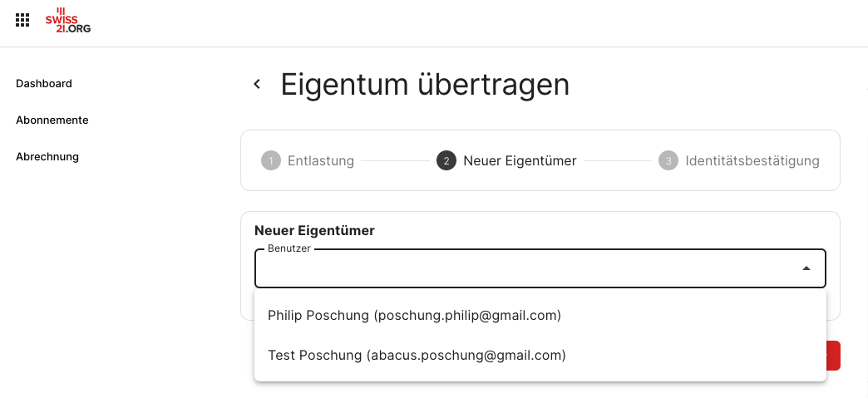Open the Abrechnung sidebar item
Screen dimensions: 868x398
pos(47,157)
